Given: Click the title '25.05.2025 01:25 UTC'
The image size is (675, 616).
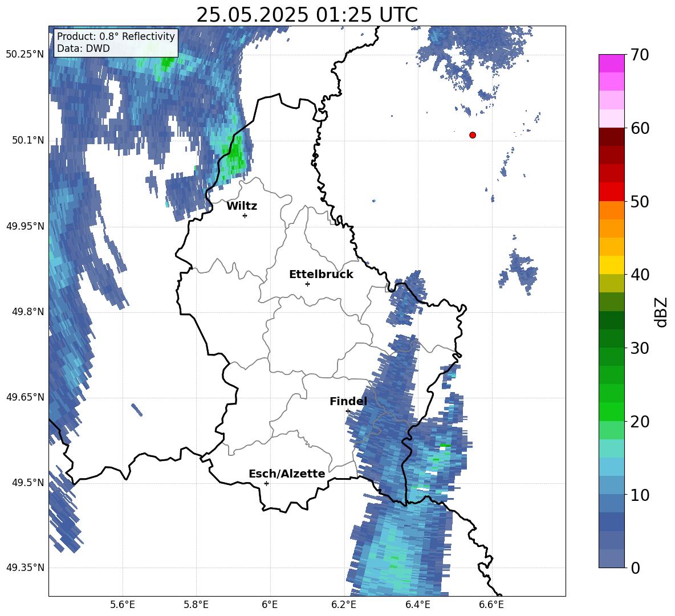Looking at the screenshot, I should coord(307,15).
